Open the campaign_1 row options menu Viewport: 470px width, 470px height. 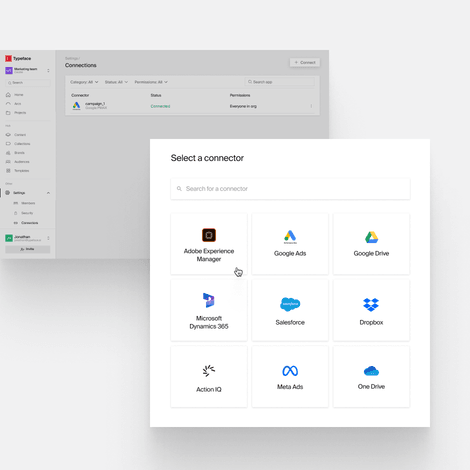pos(311,106)
